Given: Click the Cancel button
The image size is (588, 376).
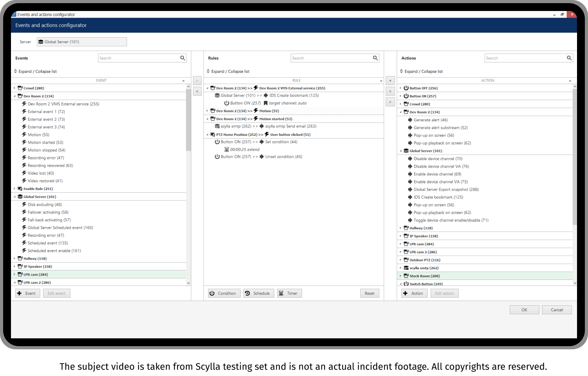Looking at the screenshot, I should tap(557, 310).
